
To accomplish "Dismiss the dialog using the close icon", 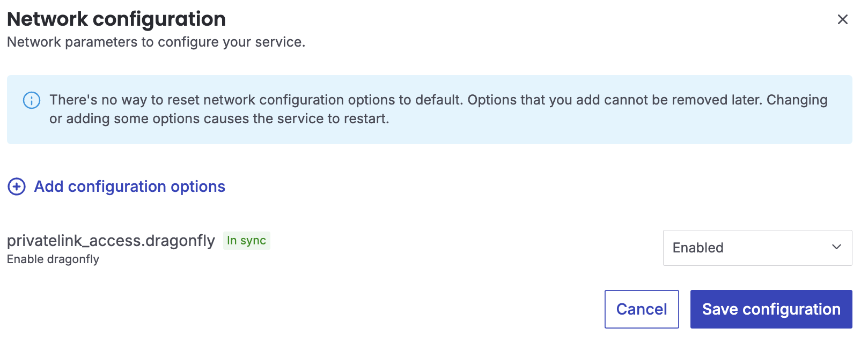I will 843,19.
